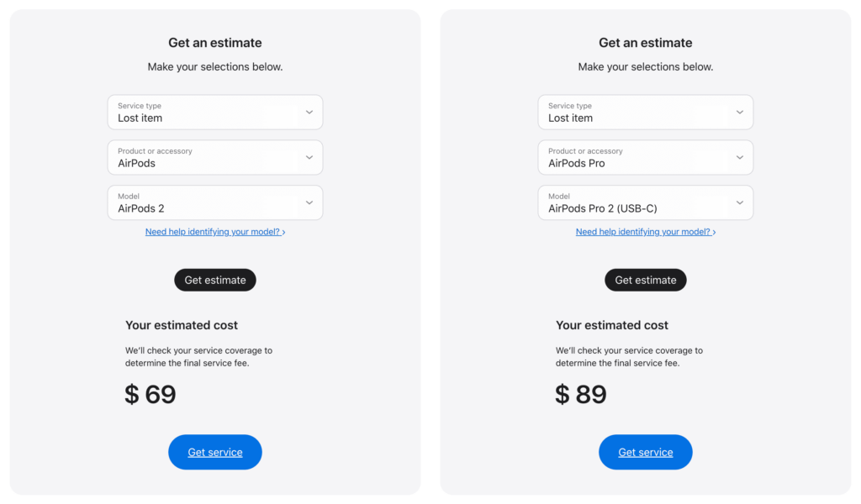Click the Service type chevron above AirPods Pro

coord(739,113)
